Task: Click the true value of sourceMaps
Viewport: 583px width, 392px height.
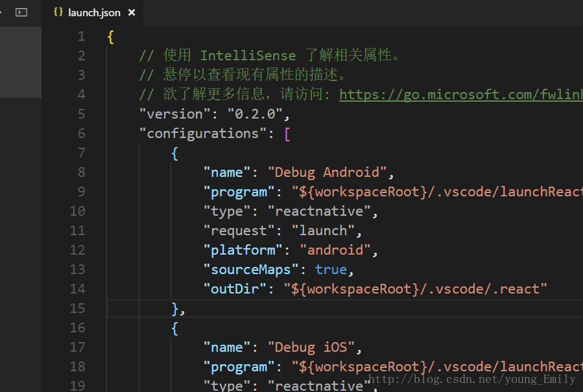Action: point(331,270)
